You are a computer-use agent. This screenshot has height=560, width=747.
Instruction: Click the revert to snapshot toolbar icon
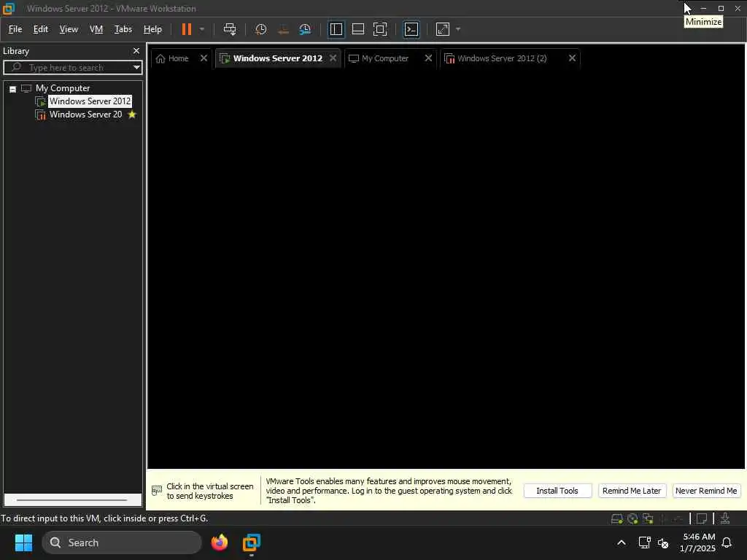(x=283, y=29)
